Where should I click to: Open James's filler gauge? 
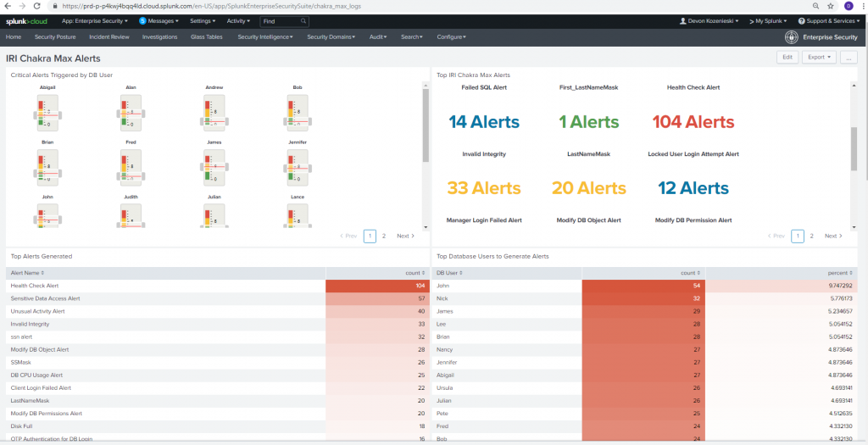click(214, 167)
